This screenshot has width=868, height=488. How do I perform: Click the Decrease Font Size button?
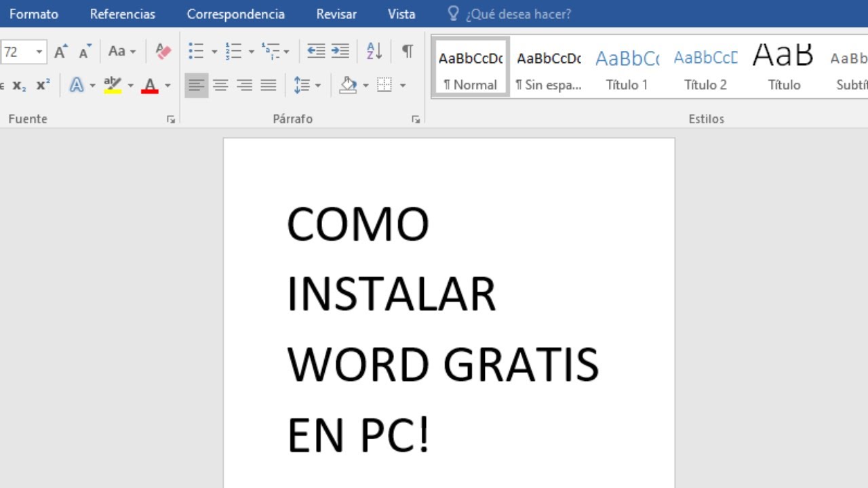pyautogui.click(x=85, y=52)
